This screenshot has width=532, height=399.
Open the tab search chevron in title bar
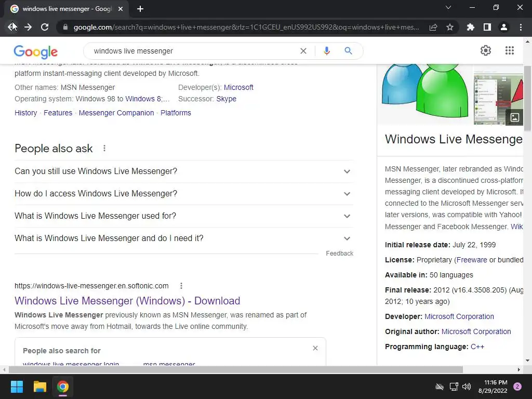448,7
